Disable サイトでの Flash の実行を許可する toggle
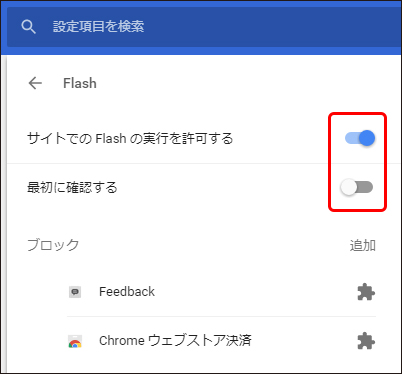402x374 pixels. (360, 138)
